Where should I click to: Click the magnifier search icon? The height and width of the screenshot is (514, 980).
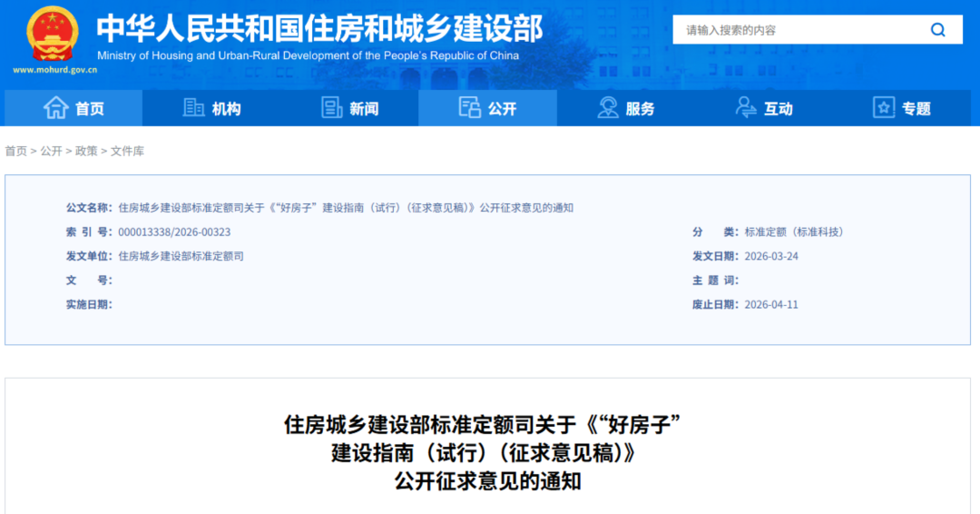coord(937,30)
